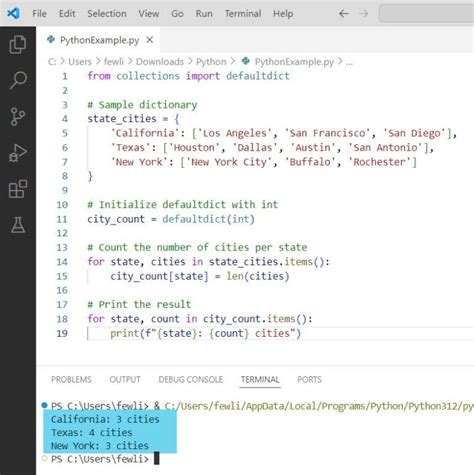Screen dimensions: 474x475
Task: Click the Python312 path link in terminal
Action: pos(319,406)
